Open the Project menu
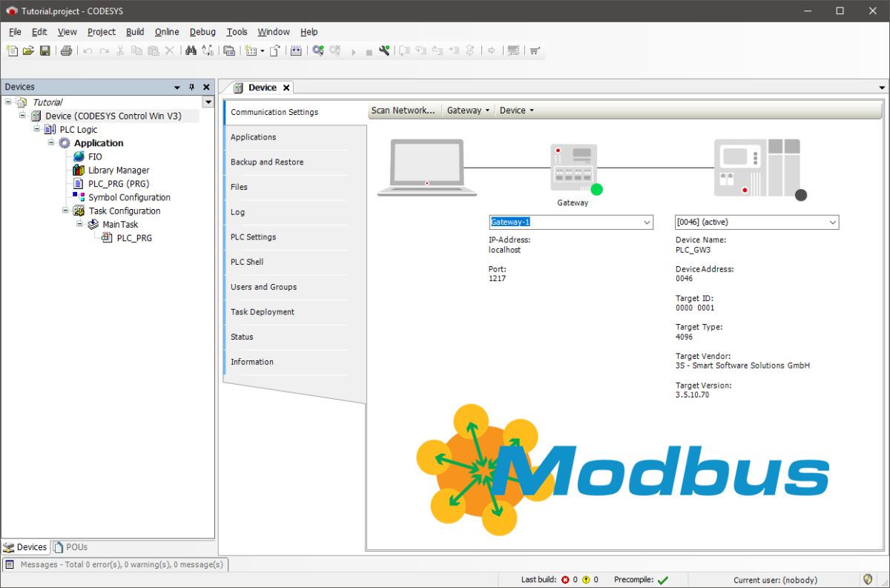 [x=102, y=32]
